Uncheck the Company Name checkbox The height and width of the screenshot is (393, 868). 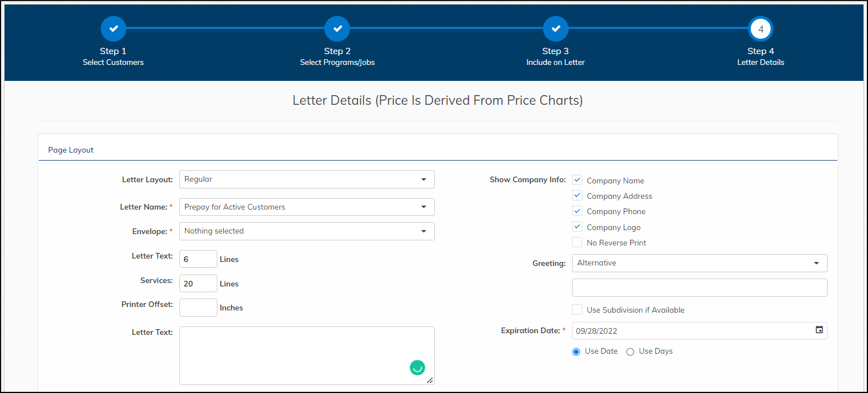(577, 180)
